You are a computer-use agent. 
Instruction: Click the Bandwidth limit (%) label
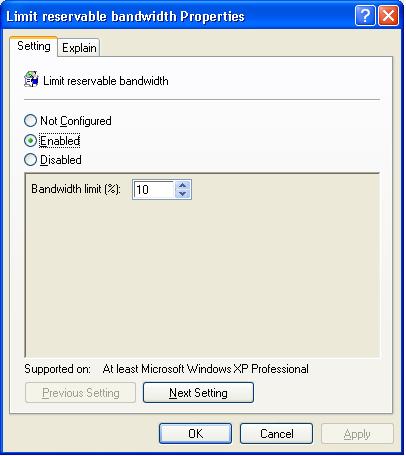pyautogui.click(x=76, y=189)
